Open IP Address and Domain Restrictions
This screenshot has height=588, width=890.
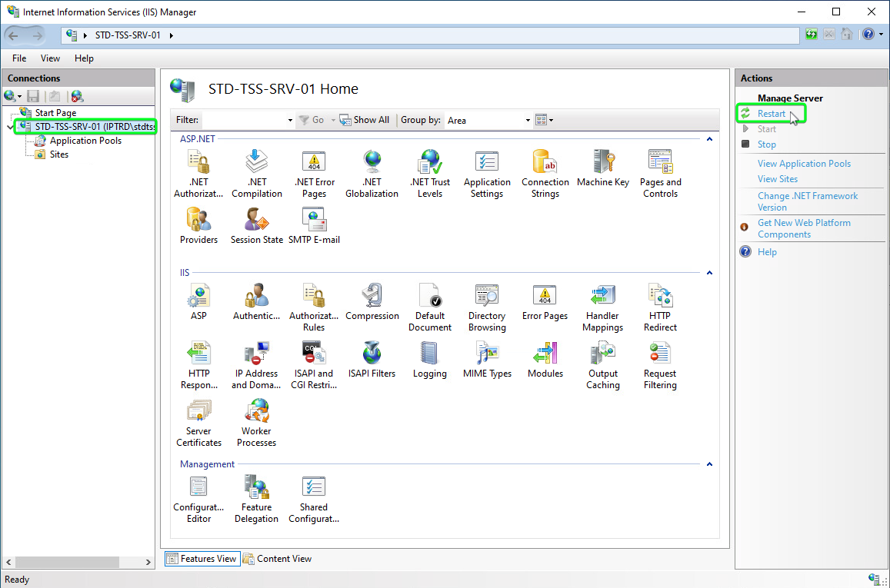pos(257,365)
